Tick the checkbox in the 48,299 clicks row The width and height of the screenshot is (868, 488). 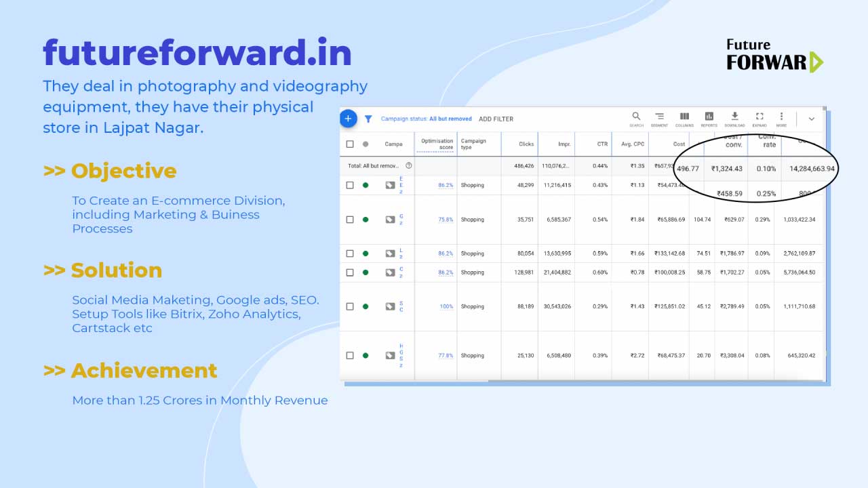(350, 185)
